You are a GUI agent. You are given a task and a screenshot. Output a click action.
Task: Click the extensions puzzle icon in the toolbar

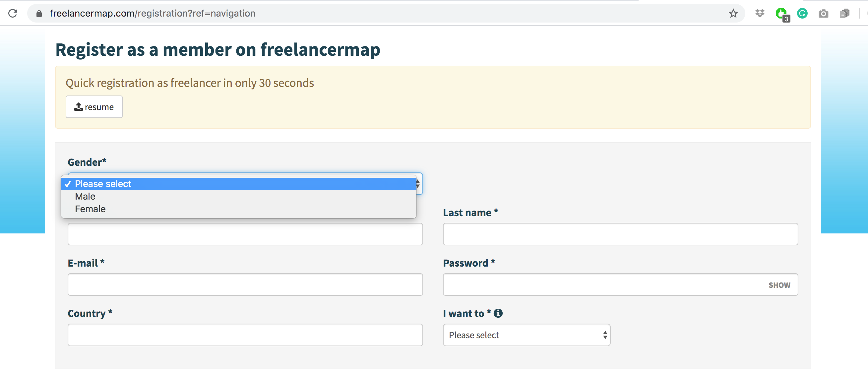click(845, 13)
